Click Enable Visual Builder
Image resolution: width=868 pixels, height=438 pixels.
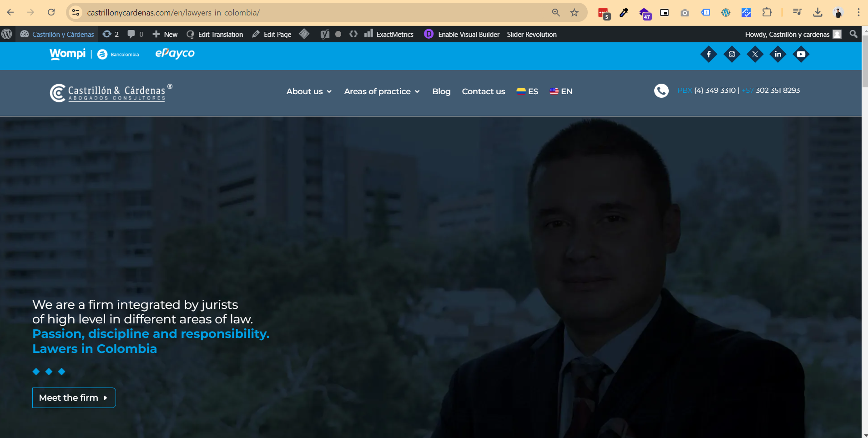pyautogui.click(x=462, y=34)
